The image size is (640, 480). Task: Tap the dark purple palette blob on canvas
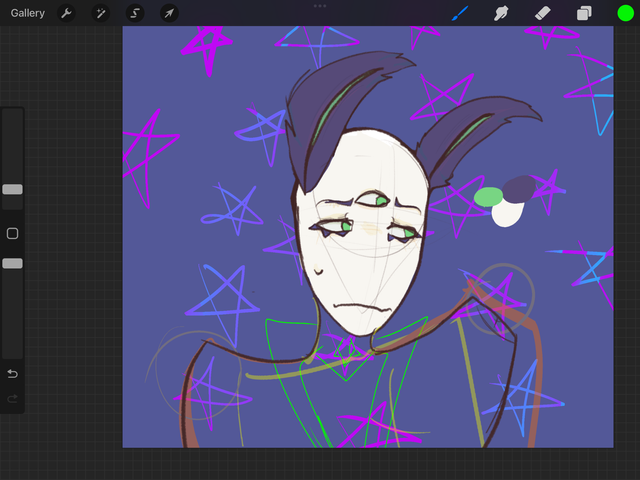pos(519,189)
